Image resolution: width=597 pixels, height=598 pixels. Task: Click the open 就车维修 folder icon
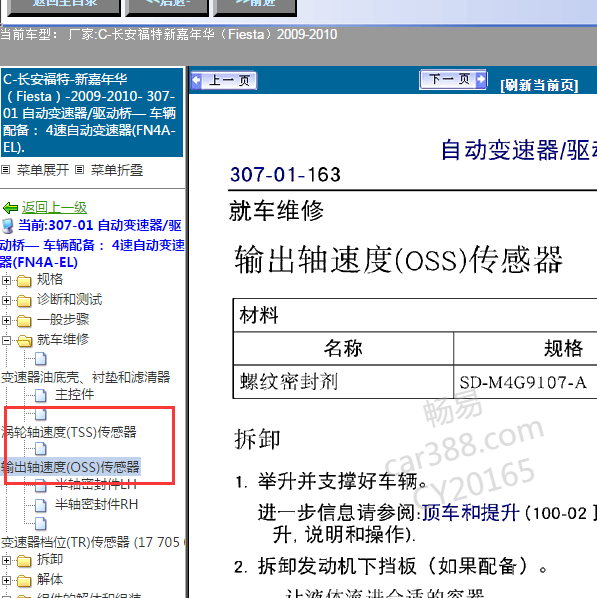[x=24, y=340]
